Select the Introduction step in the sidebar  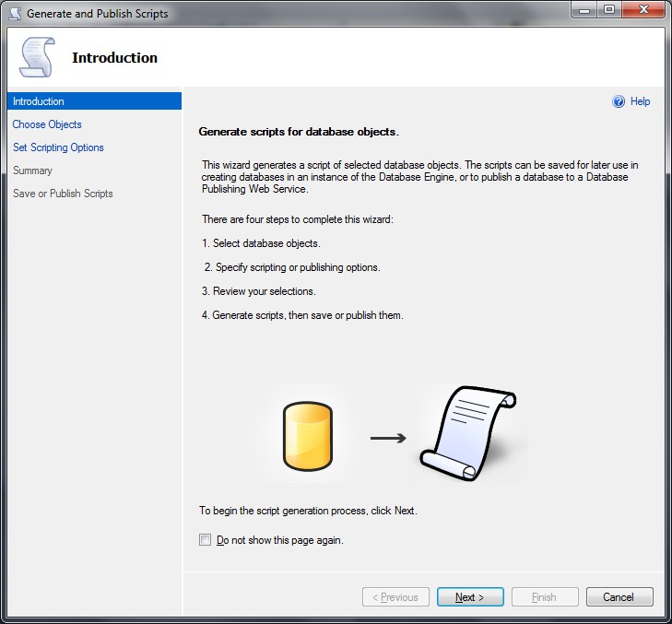tap(94, 101)
